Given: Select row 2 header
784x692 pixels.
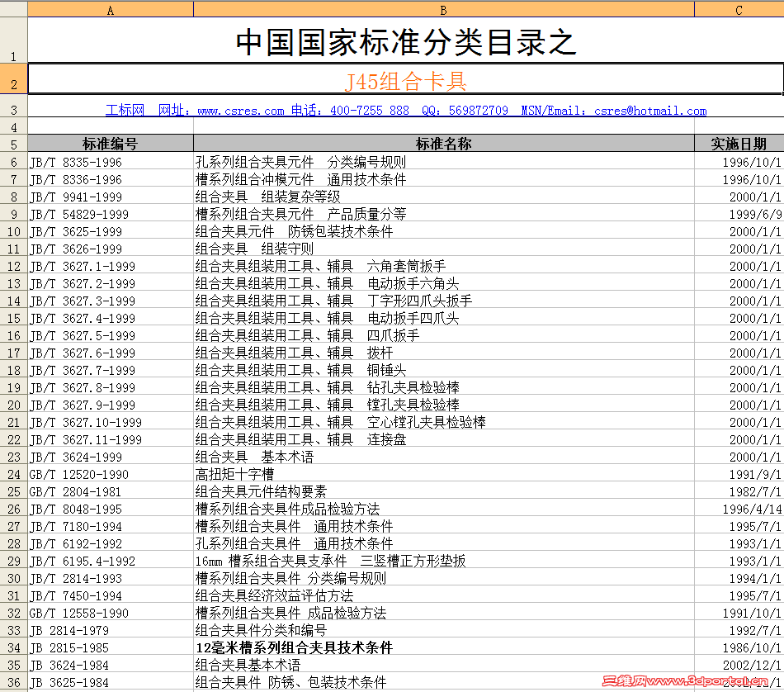Looking at the screenshot, I should pyautogui.click(x=13, y=78).
